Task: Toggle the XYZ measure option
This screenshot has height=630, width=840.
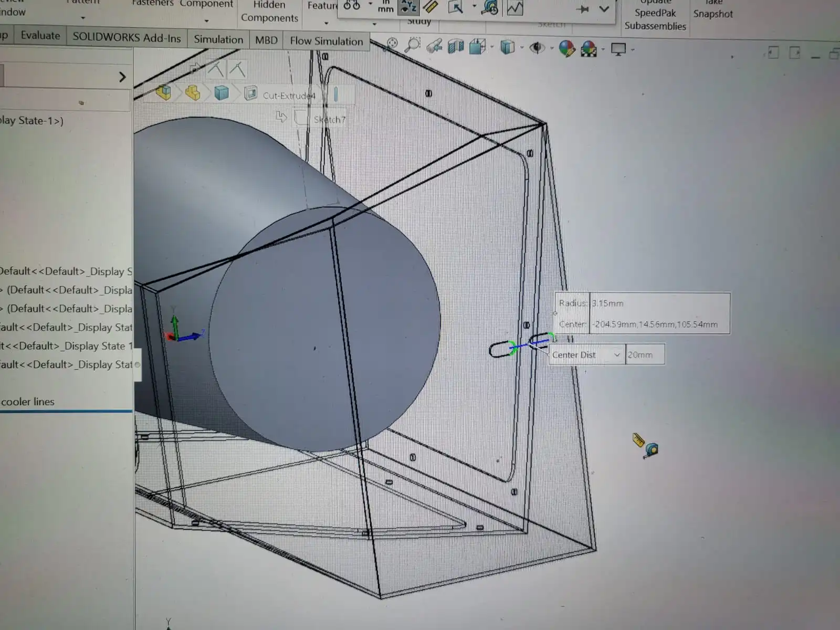Action: coord(408,7)
